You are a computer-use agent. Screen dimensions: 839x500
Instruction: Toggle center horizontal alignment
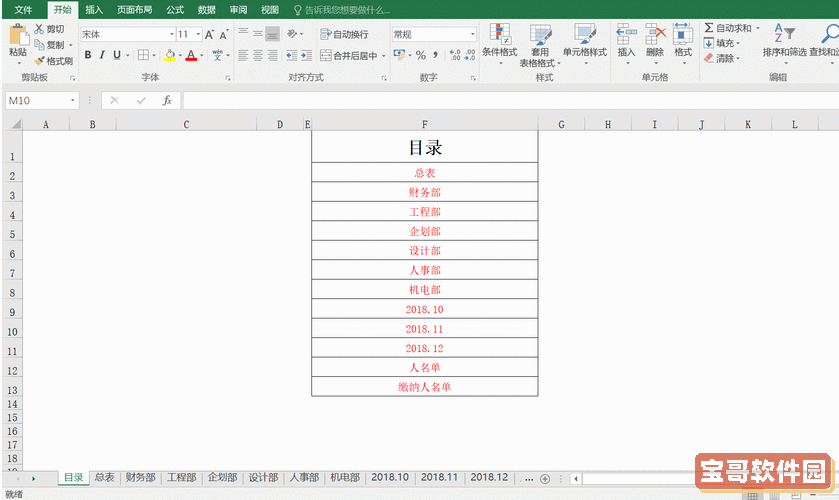[258, 55]
